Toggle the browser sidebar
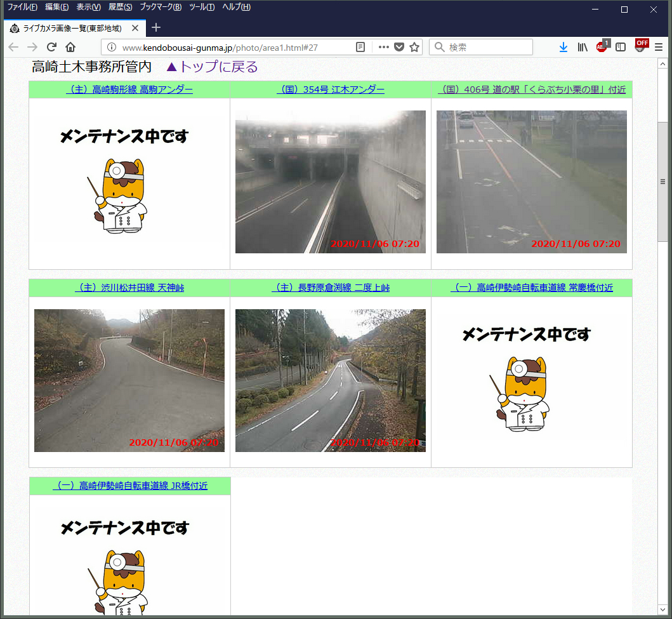The height and width of the screenshot is (619, 672). pyautogui.click(x=621, y=47)
